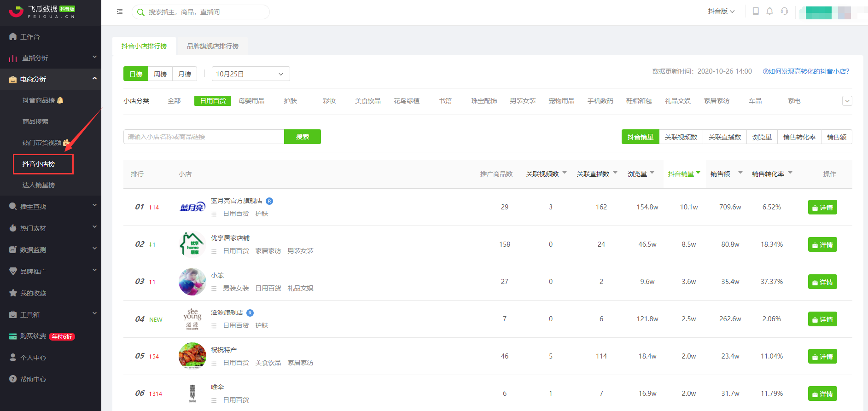Screen dimensions: 868x411
Task: Click the 工具箱 toolbox icon
Action: point(13,314)
